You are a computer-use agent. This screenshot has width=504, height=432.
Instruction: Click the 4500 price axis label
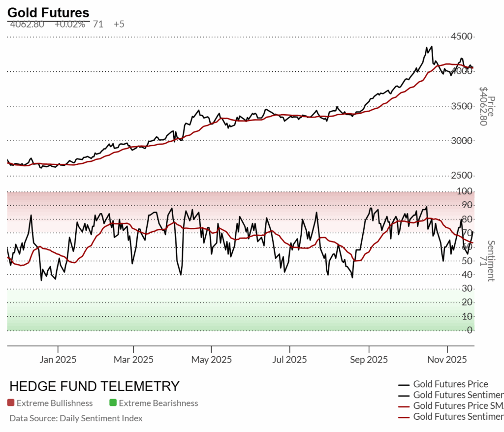pos(463,36)
